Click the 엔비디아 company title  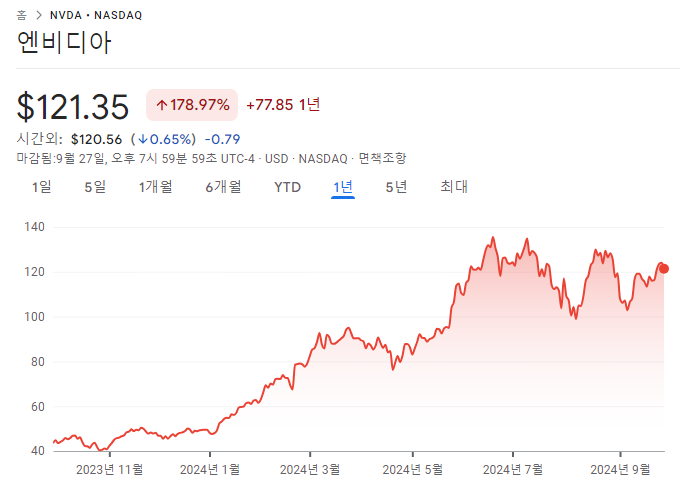point(64,43)
